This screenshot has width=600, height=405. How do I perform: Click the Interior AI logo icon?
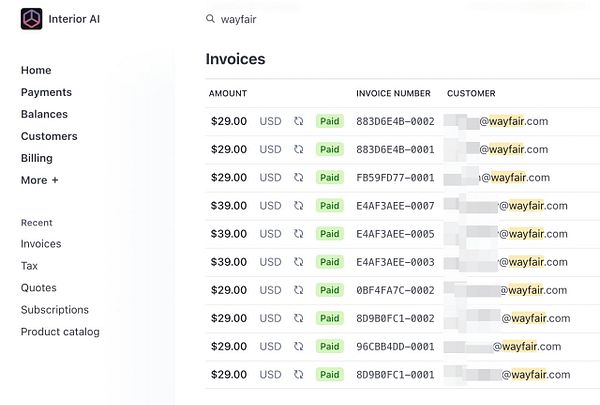pyautogui.click(x=33, y=19)
